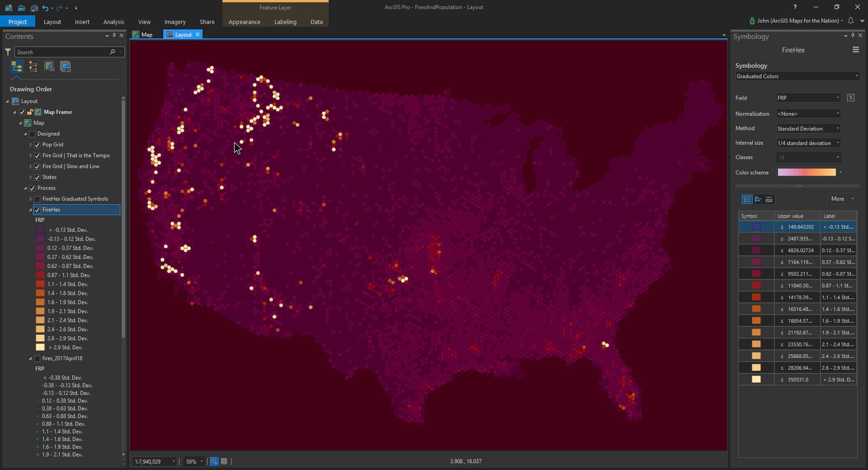Image resolution: width=868 pixels, height=470 pixels.
Task: Uncheck the States layer
Action: [37, 177]
